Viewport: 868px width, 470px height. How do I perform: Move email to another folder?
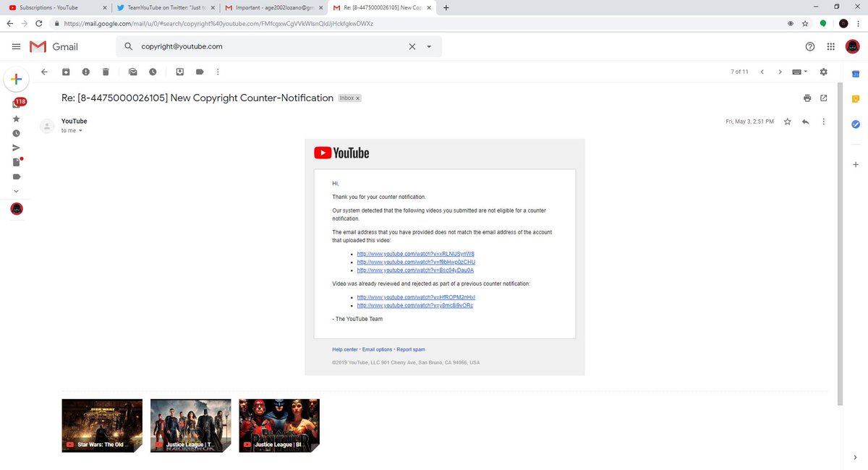point(179,72)
